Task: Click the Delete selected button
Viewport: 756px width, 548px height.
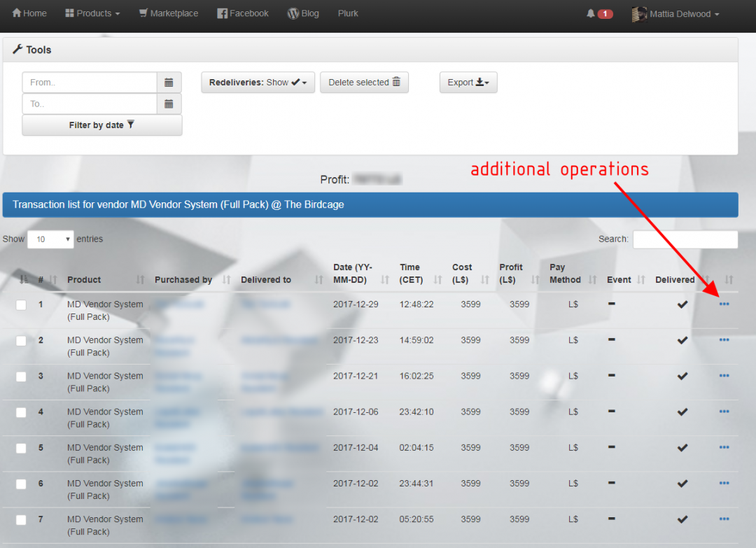Action: 364,82
